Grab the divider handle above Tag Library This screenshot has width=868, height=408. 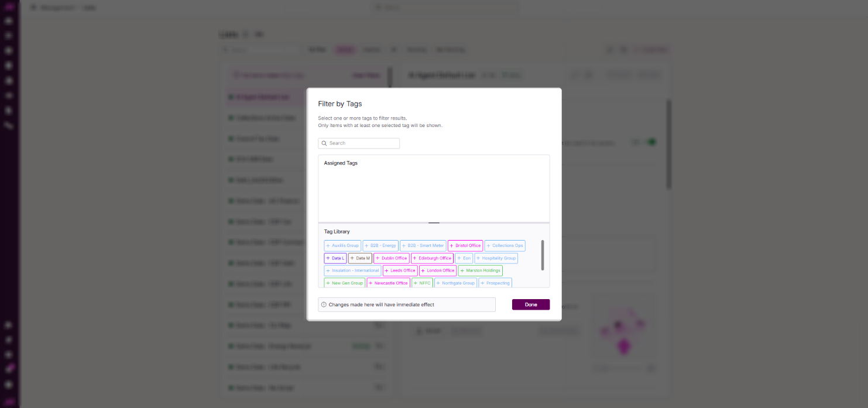point(434,223)
